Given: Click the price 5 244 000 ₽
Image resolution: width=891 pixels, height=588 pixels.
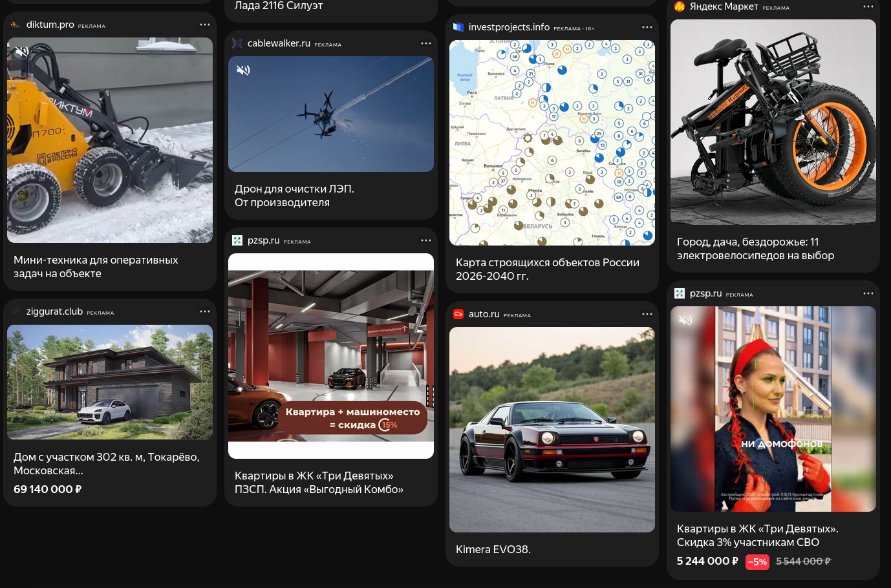Looking at the screenshot, I should 707,561.
